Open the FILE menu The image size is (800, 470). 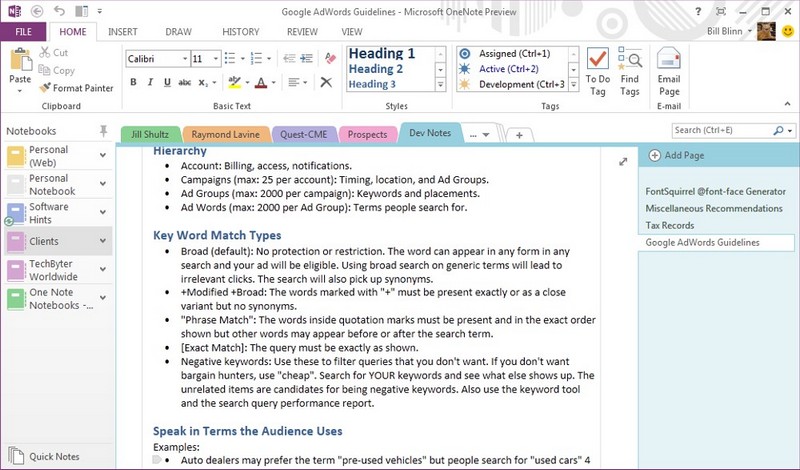click(23, 32)
